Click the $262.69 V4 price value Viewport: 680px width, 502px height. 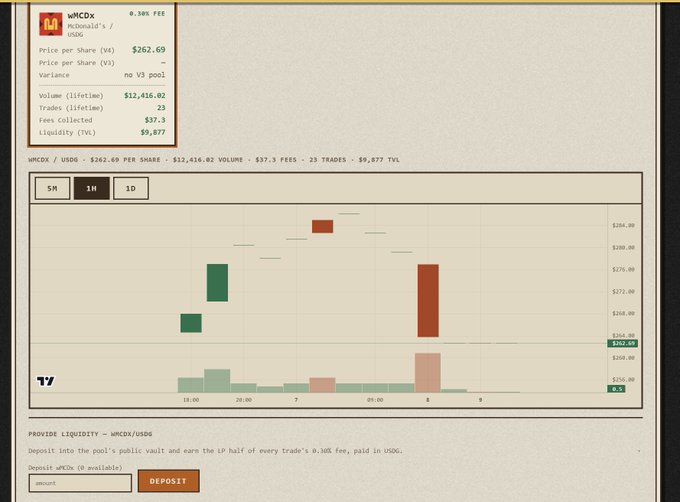[148, 50]
